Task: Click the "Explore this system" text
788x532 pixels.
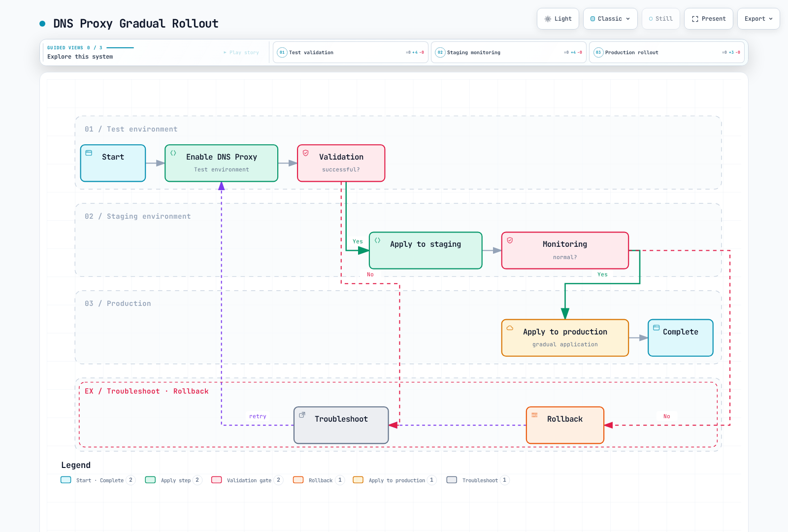Action: tap(80, 57)
